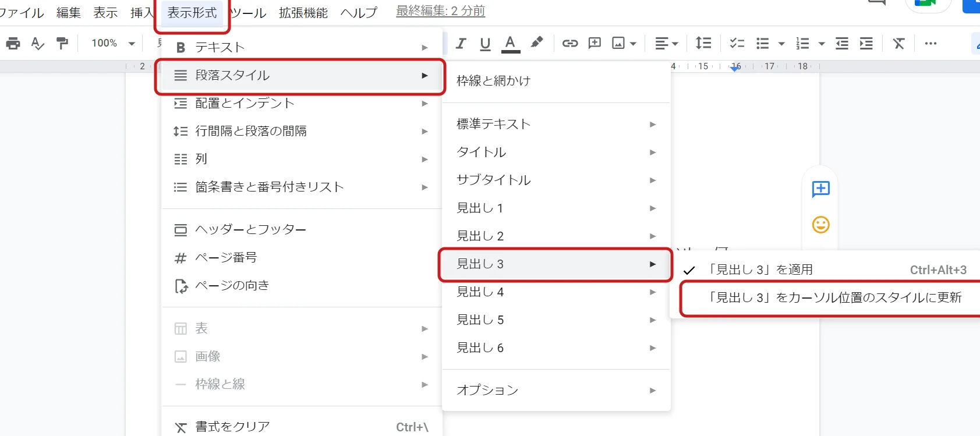Open the text alignment dropdown

[667, 43]
